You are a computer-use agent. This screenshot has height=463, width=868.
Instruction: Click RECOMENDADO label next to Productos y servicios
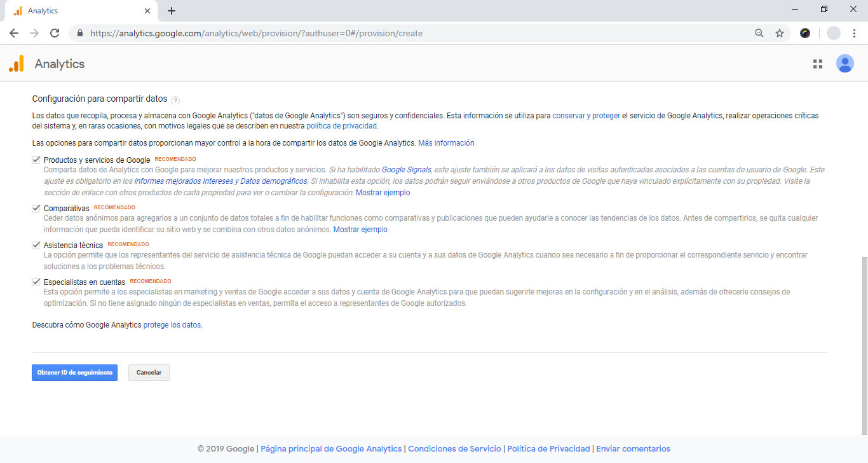(175, 159)
